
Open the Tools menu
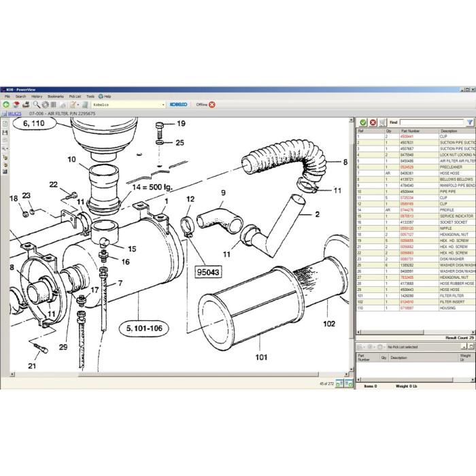(x=90, y=97)
